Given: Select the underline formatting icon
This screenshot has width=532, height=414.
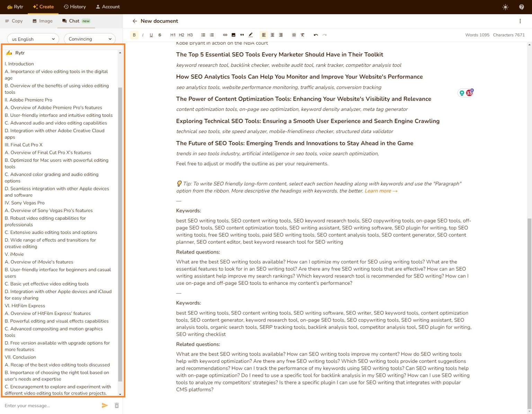Looking at the screenshot, I should point(151,35).
